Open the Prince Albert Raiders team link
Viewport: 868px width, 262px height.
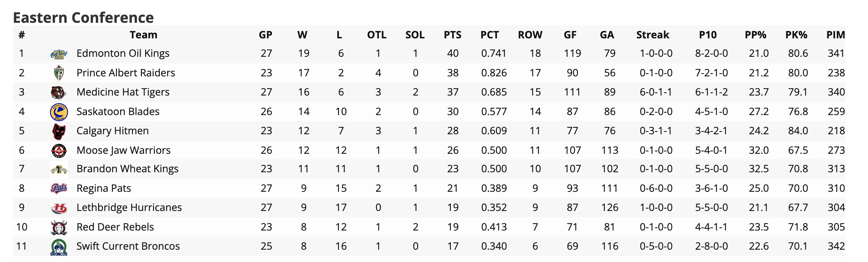tap(126, 73)
